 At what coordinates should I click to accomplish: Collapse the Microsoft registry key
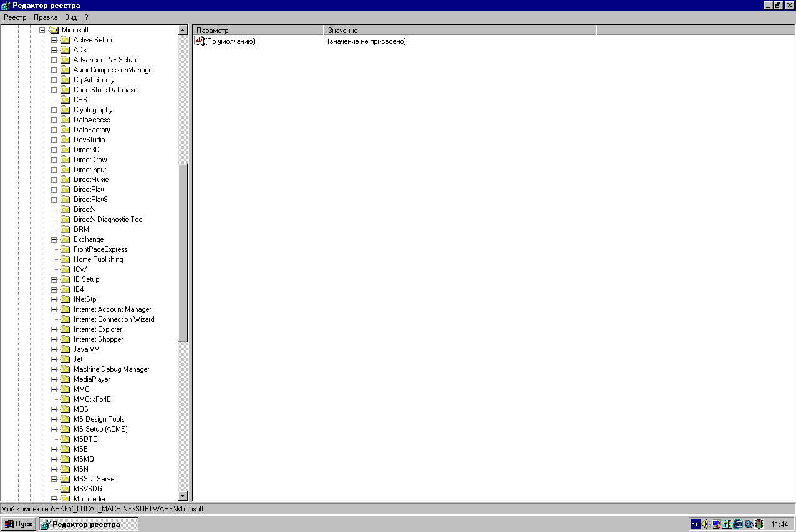[42, 30]
